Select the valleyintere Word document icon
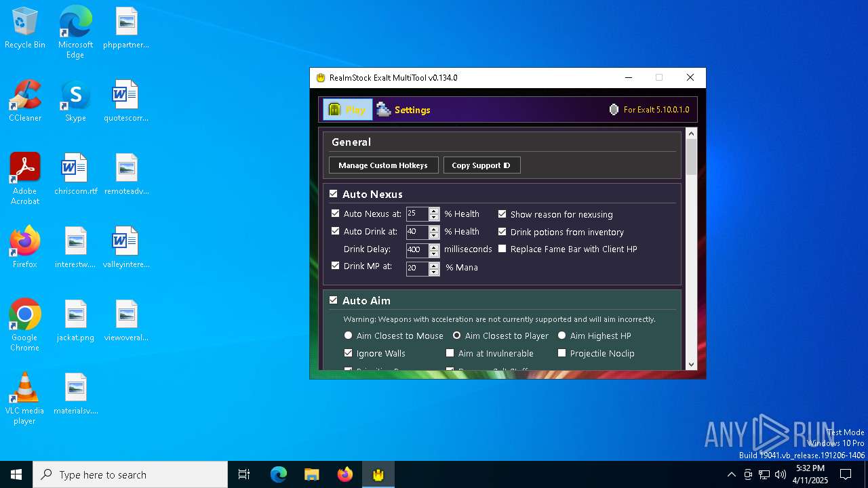Screen dimensions: 868x488 point(126,248)
